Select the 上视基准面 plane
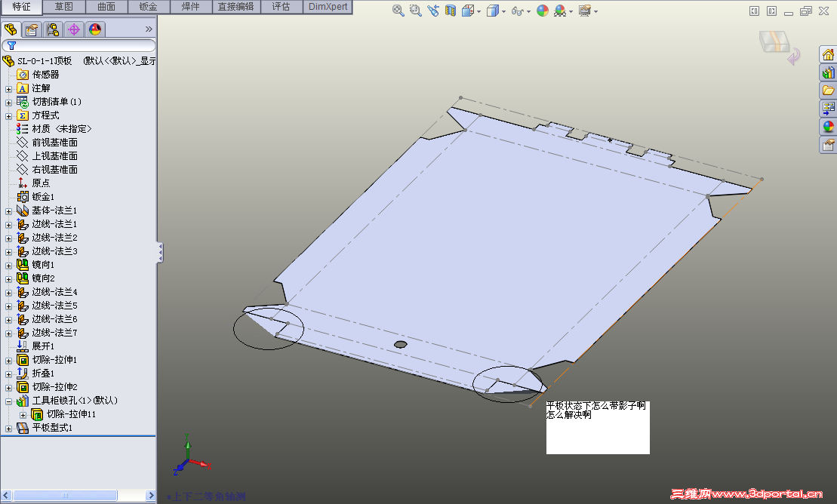Viewport: 837px width, 504px height. point(54,156)
